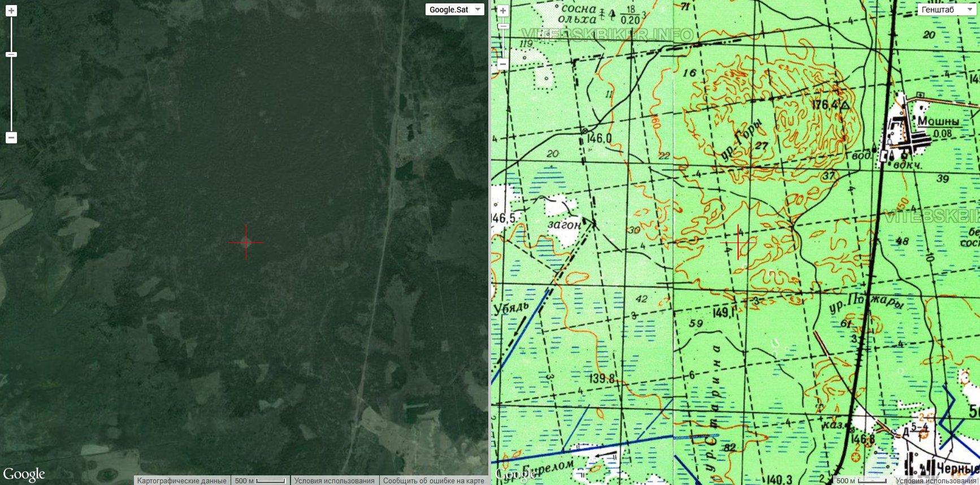
Task: Click the red crosshair on topographic map
Action: pyautogui.click(x=738, y=242)
